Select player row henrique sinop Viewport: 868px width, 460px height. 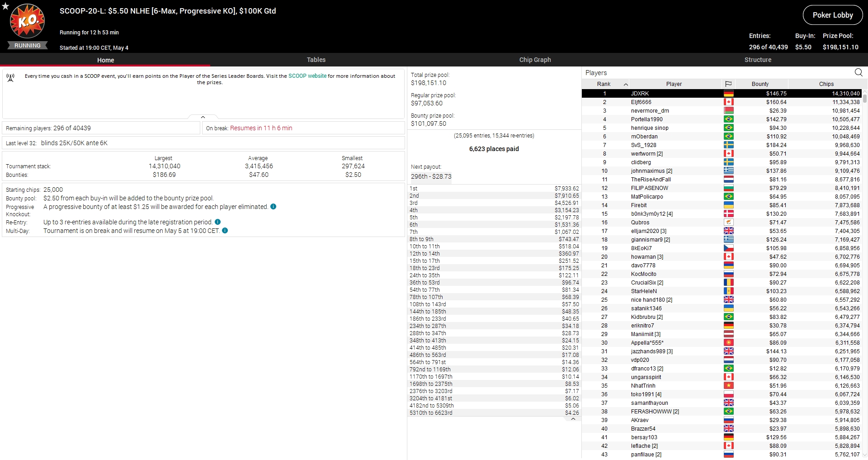click(x=722, y=128)
